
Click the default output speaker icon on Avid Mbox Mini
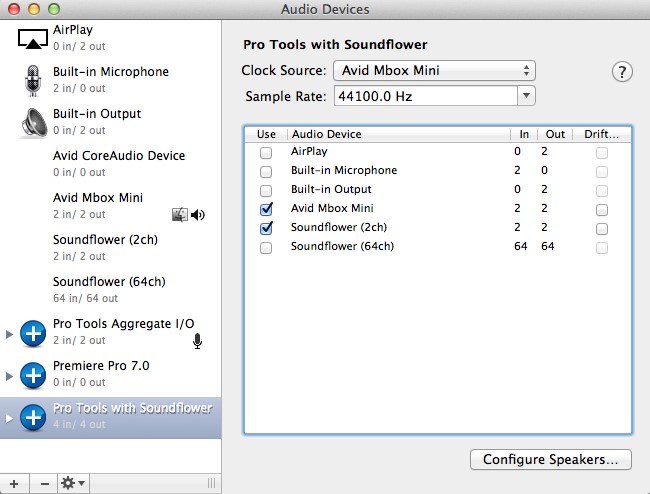(x=198, y=215)
